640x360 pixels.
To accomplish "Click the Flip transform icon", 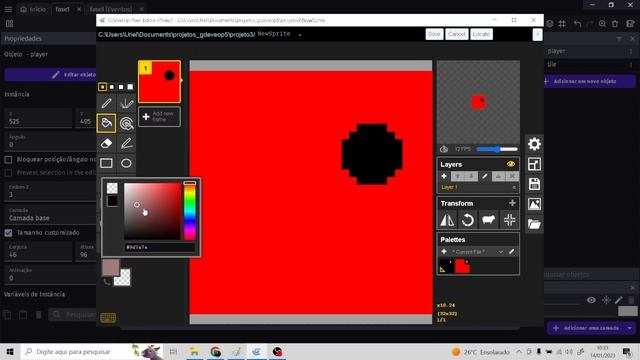I will click(x=447, y=220).
